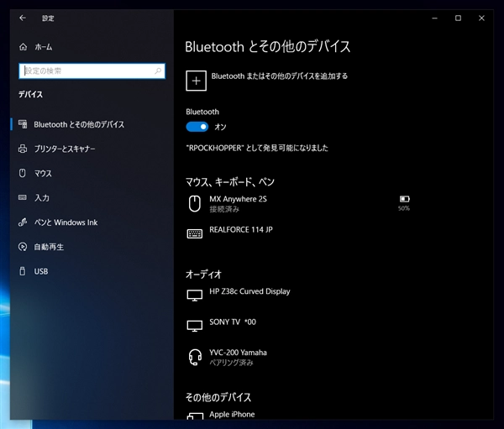
Task: Click the REALFORCE 114 JP keyboard icon
Action: [x=195, y=233]
